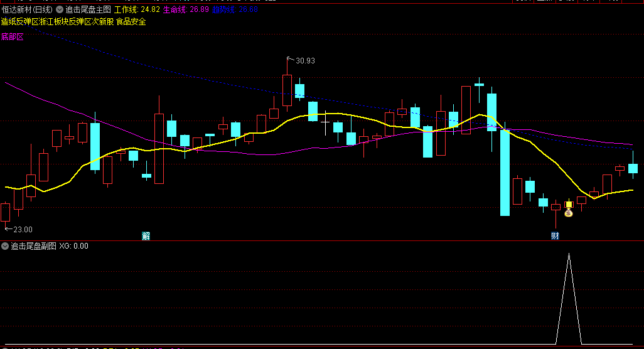Click the XG: 0.00 readout

(73, 246)
